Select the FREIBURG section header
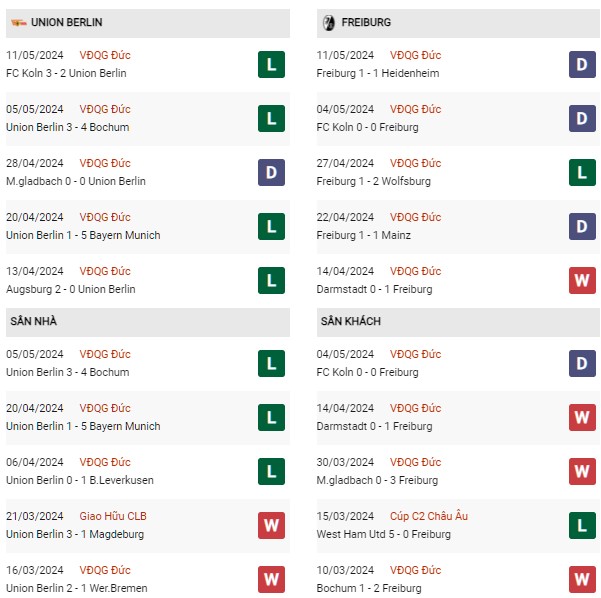Viewport: 601px width, 598px height. [x=458, y=23]
